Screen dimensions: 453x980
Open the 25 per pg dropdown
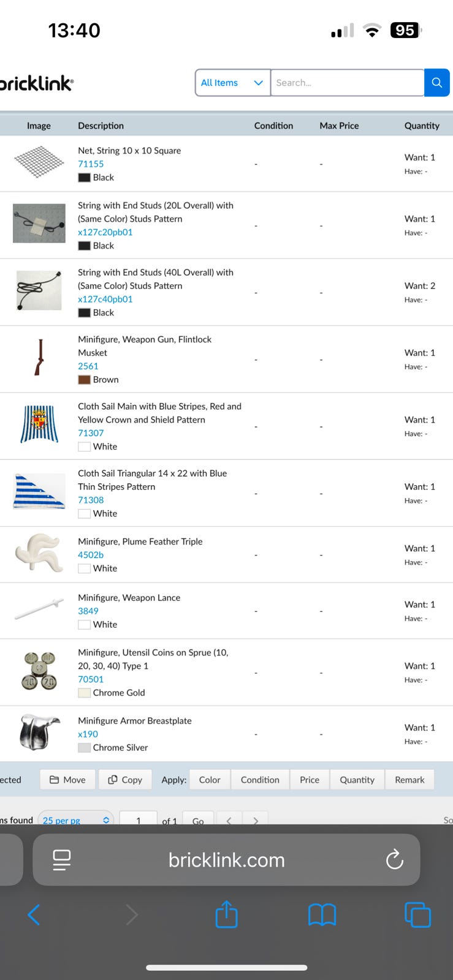coord(76,820)
